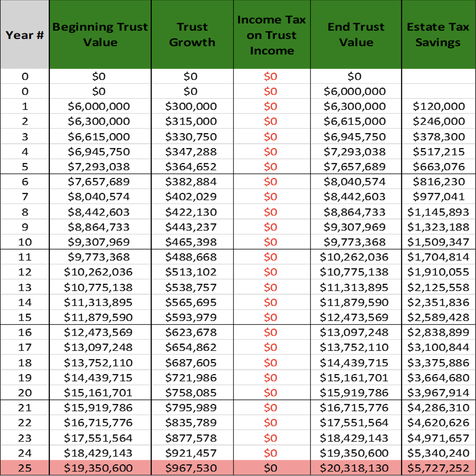Select the $5,727,252 final estate tax savings
The height and width of the screenshot is (476, 476).
click(x=439, y=468)
